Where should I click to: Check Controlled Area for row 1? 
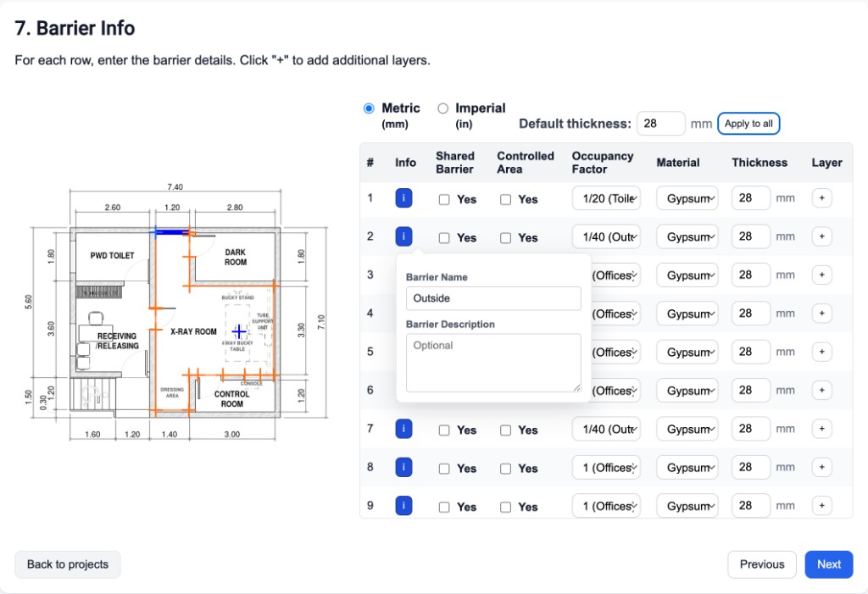coord(505,199)
